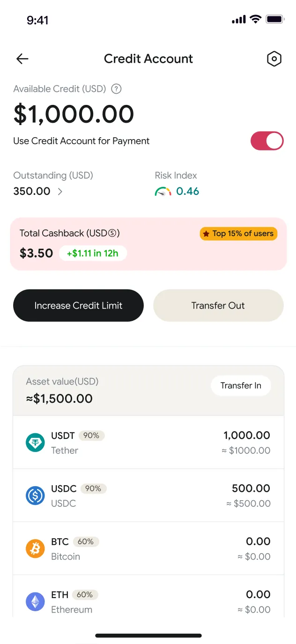296x644 pixels.
Task: Tap the +$1.11 in 12h pill
Action: [93, 253]
